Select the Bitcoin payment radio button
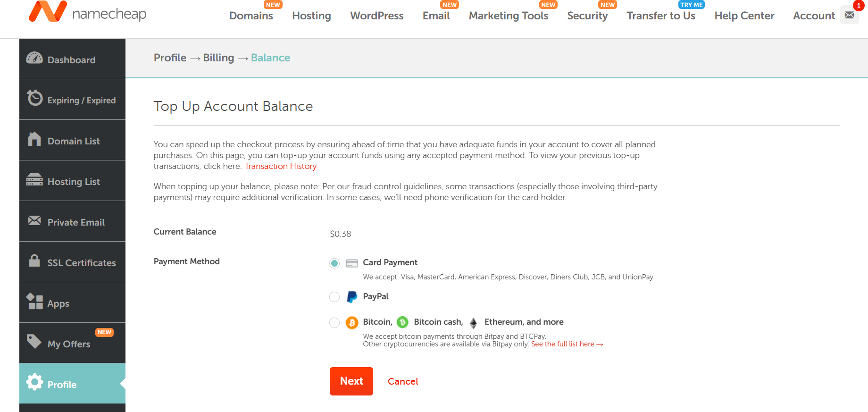The image size is (868, 412). coord(334,323)
